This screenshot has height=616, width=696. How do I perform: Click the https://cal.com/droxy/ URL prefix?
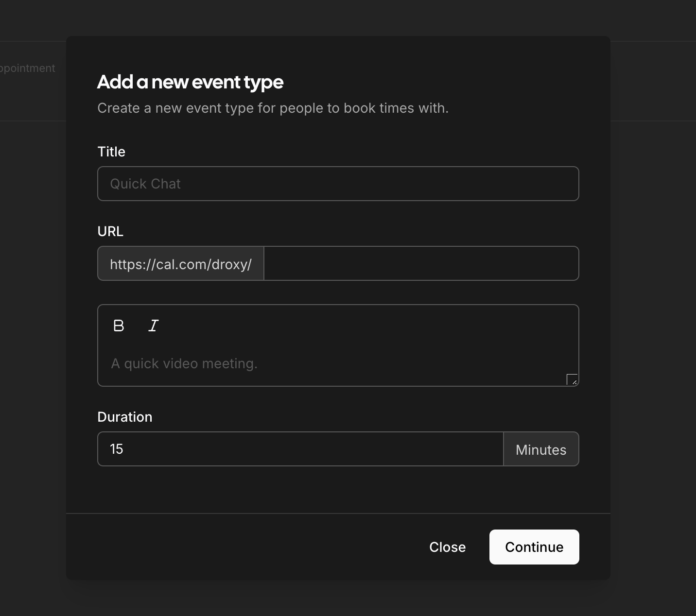pos(180,264)
